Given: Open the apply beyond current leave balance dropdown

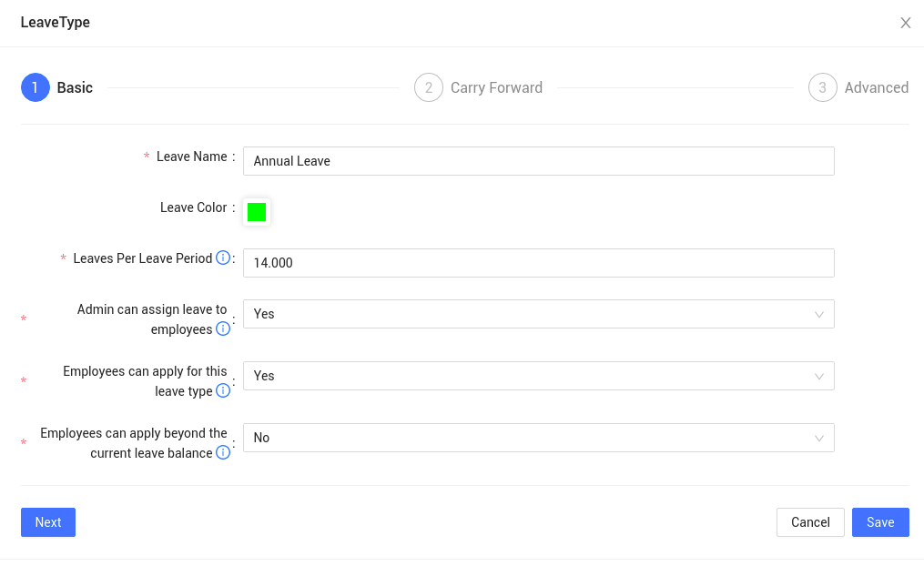Looking at the screenshot, I should [538, 438].
